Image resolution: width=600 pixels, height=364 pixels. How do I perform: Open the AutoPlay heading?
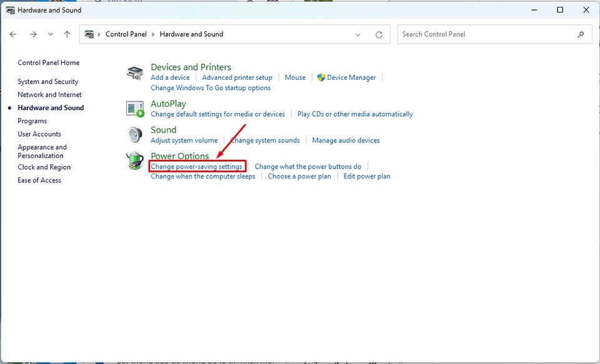click(168, 104)
